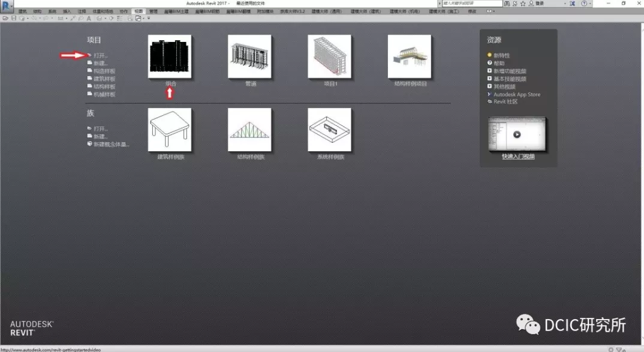Screen dimensions: 644x352
Task: Click the Switch Windows icon
Action: coord(138,19)
